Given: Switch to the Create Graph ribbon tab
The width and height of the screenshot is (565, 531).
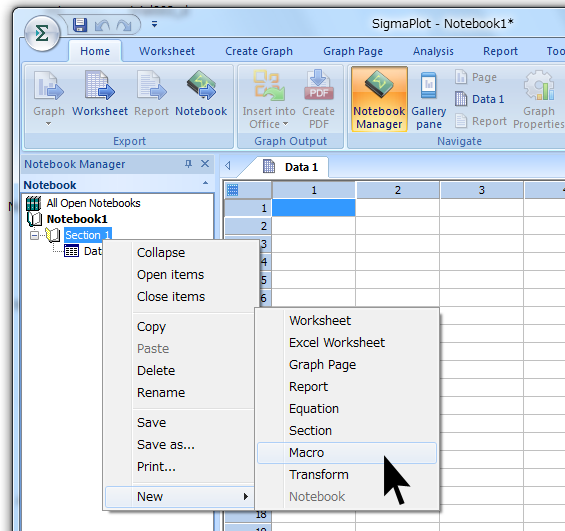Looking at the screenshot, I should pyautogui.click(x=259, y=51).
